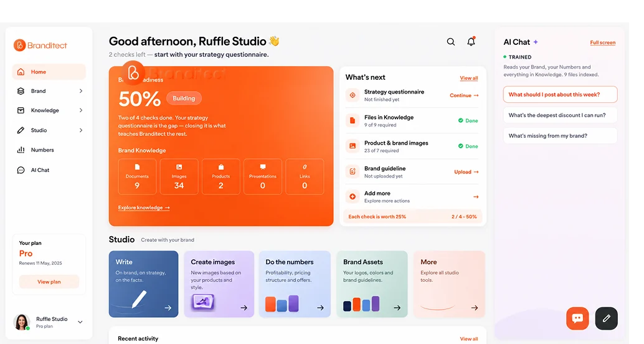Open the Ruffle Studio account dropdown chevron
Image resolution: width=644 pixels, height=344 pixels.
pos(80,322)
